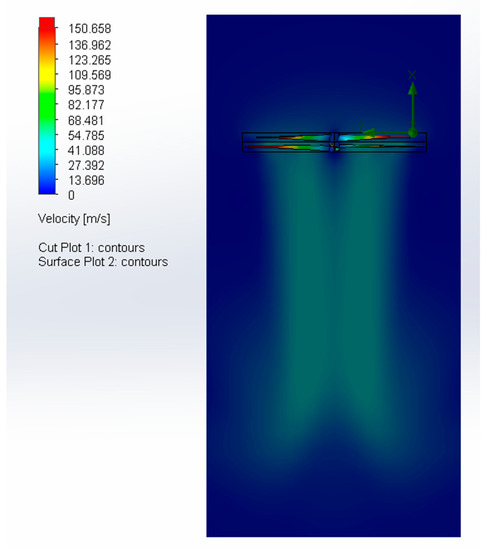Click the green Y axis arrow of the triad

[x=386, y=133]
